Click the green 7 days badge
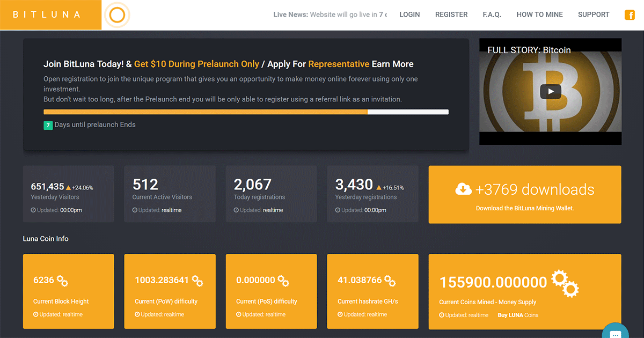Image resolution: width=644 pixels, height=338 pixels. [x=48, y=125]
